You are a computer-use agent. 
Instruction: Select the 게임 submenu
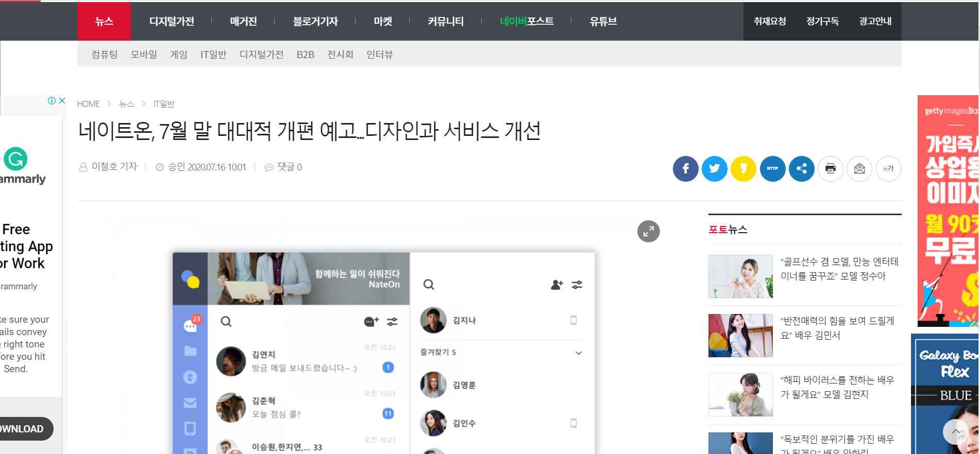coord(179,55)
